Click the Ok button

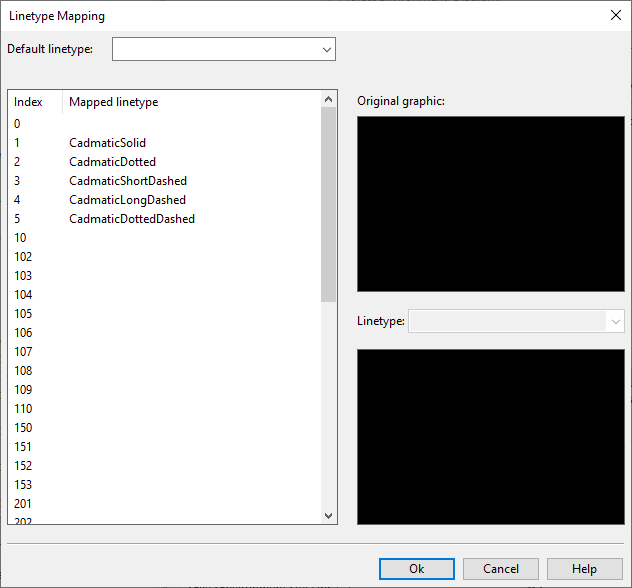417,568
